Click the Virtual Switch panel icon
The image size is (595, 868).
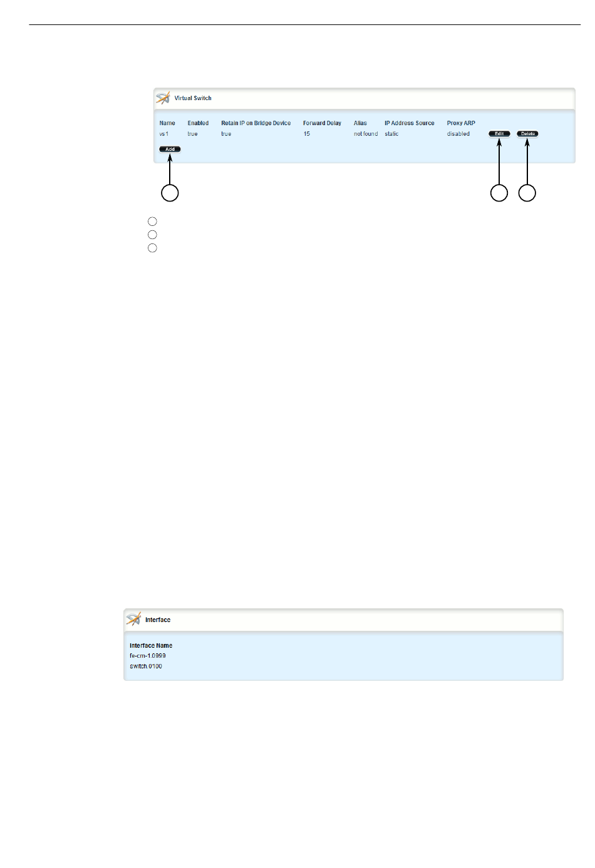[163, 98]
